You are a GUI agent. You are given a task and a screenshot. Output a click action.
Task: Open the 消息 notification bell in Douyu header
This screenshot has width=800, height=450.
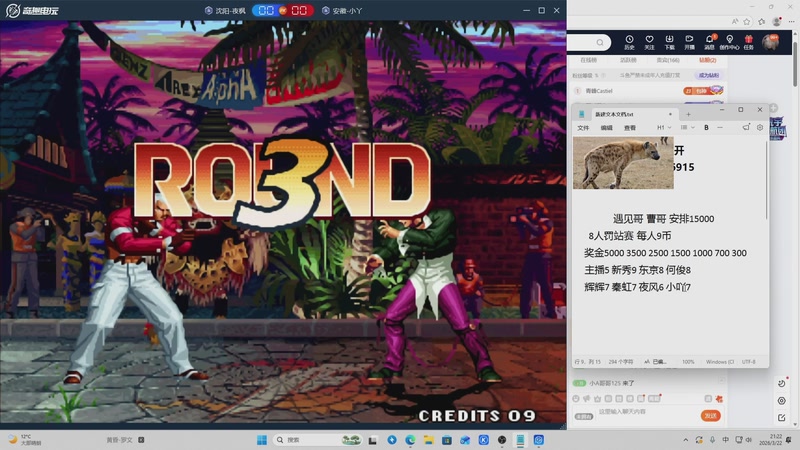tap(709, 42)
